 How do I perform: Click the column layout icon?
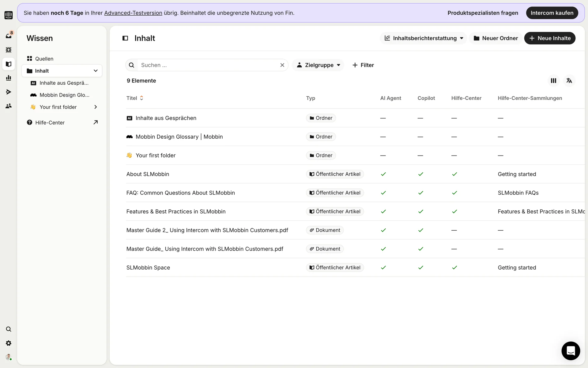[553, 81]
